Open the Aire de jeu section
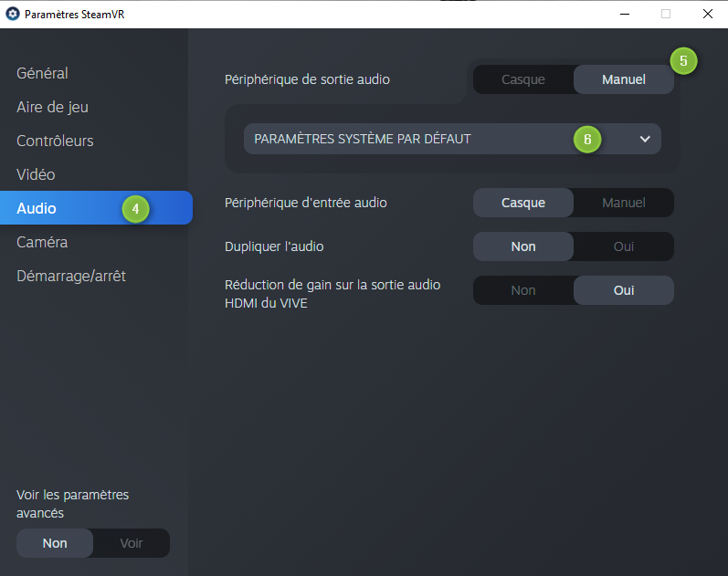 click(x=52, y=107)
